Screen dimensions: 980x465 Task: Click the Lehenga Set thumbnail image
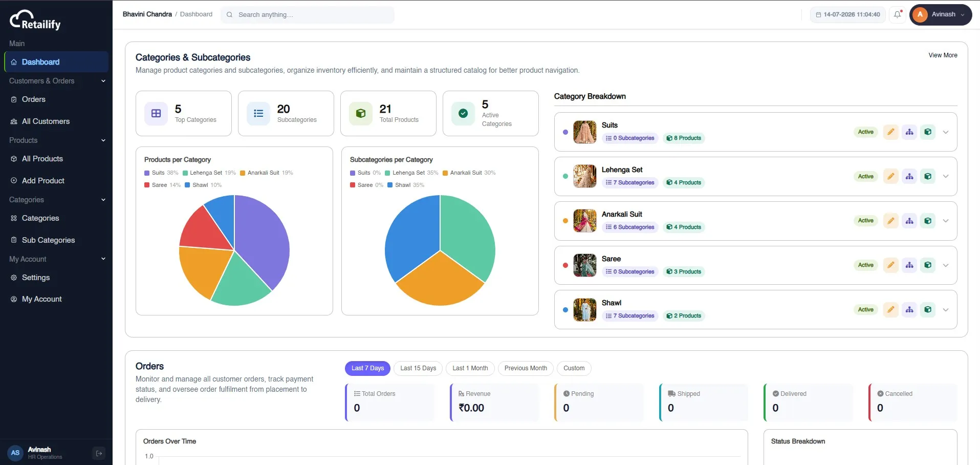pyautogui.click(x=585, y=176)
